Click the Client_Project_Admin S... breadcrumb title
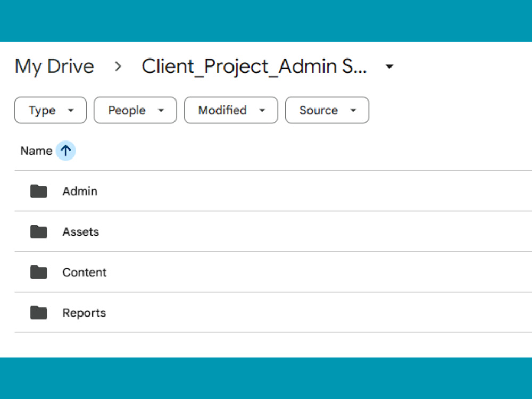 point(254,66)
